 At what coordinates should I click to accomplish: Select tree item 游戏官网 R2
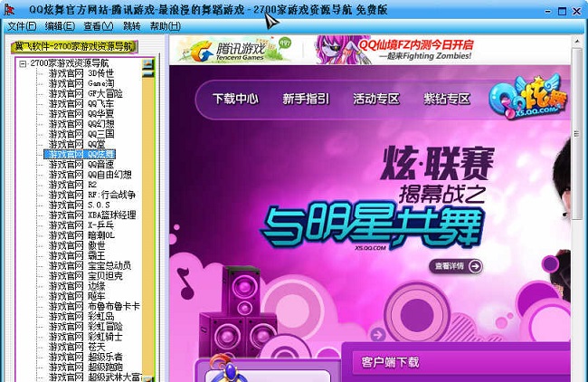pos(72,185)
